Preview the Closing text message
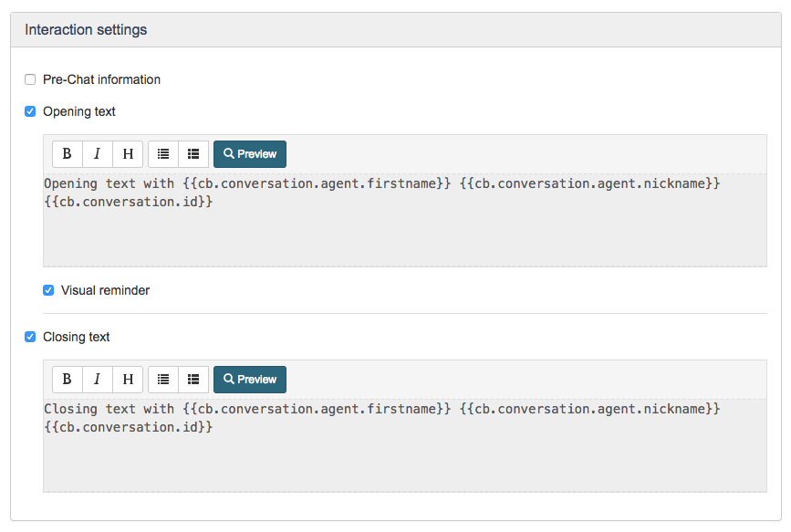Viewport: 791px width, 532px height. pyautogui.click(x=249, y=379)
